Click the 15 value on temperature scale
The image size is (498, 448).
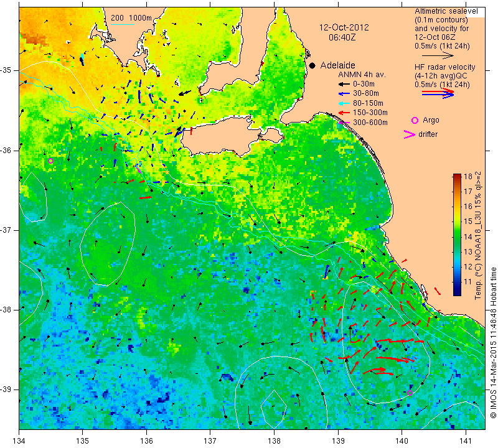468,222
